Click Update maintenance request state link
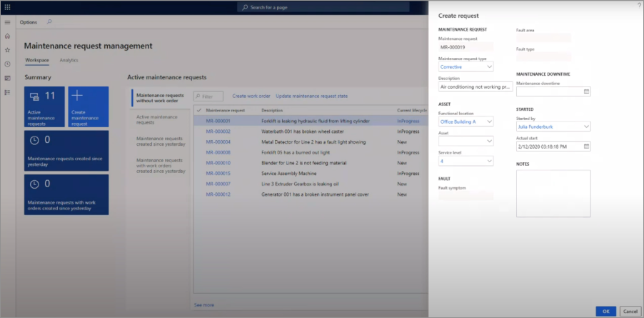Viewport: 644px width, 318px height. (x=312, y=96)
